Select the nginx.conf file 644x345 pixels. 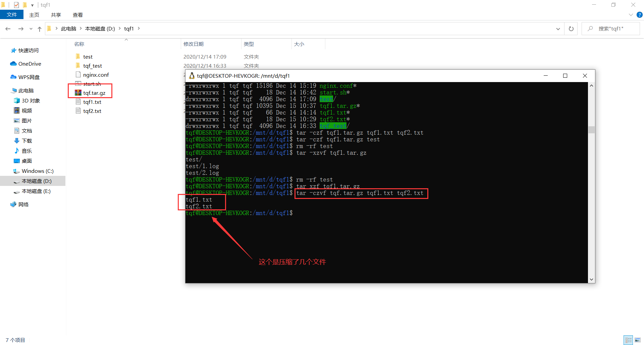coord(96,75)
